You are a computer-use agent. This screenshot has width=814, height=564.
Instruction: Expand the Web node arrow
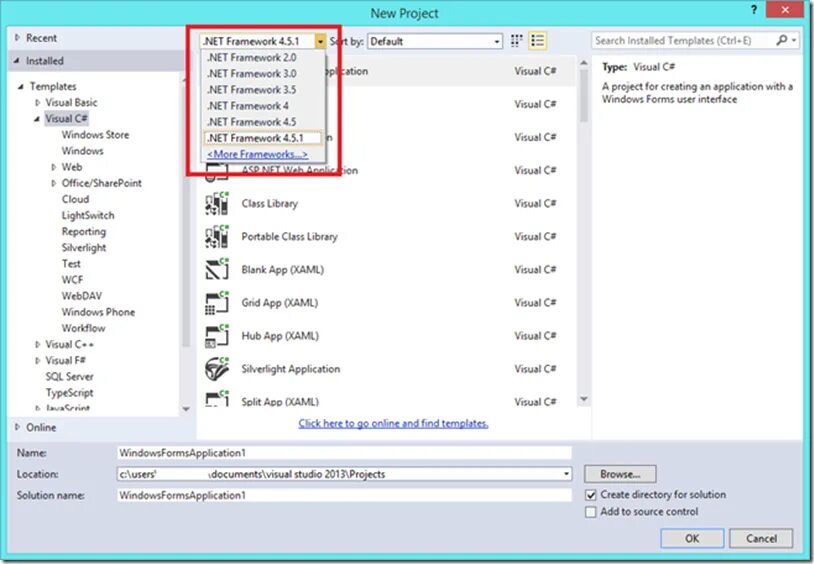click(53, 167)
